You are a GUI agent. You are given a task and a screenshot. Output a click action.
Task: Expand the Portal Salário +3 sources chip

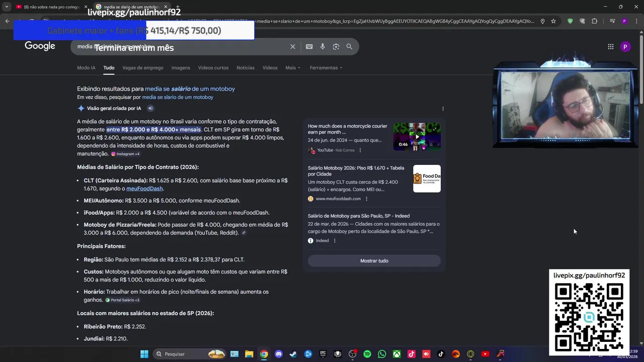[122, 300]
